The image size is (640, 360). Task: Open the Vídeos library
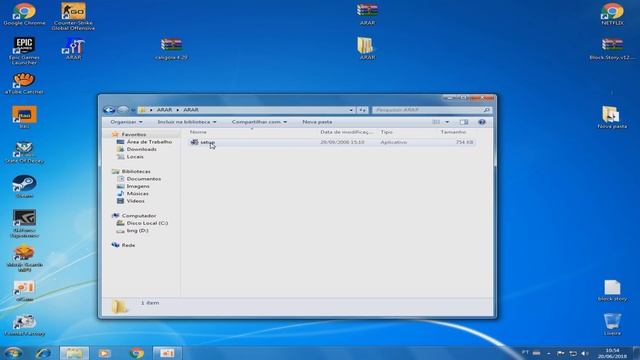(x=135, y=201)
